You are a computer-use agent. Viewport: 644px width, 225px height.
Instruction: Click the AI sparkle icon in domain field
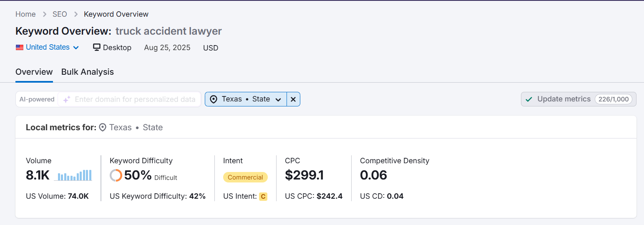pos(67,99)
